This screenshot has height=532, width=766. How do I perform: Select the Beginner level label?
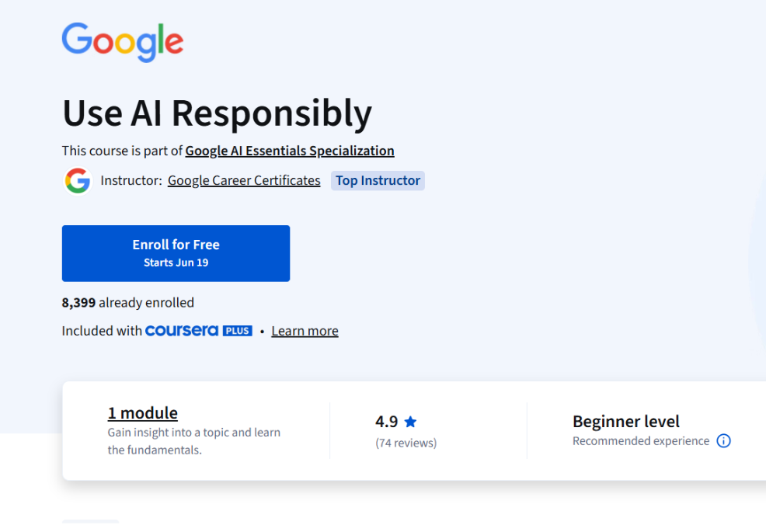click(626, 421)
